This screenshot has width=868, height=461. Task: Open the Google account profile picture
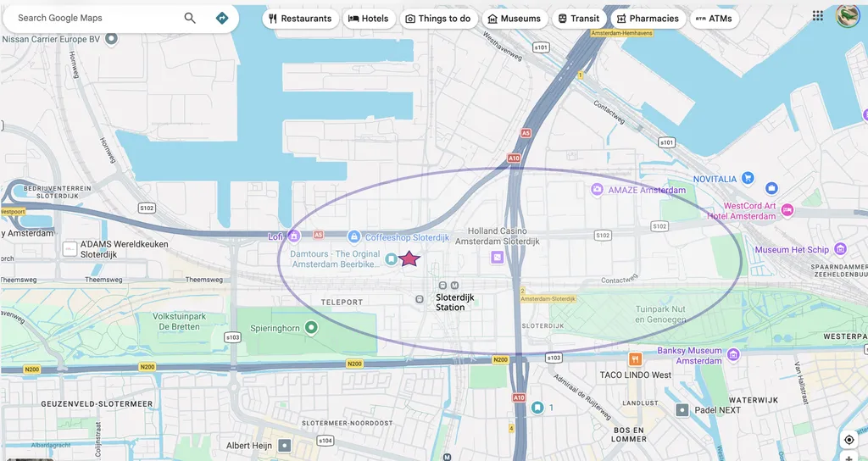(848, 16)
